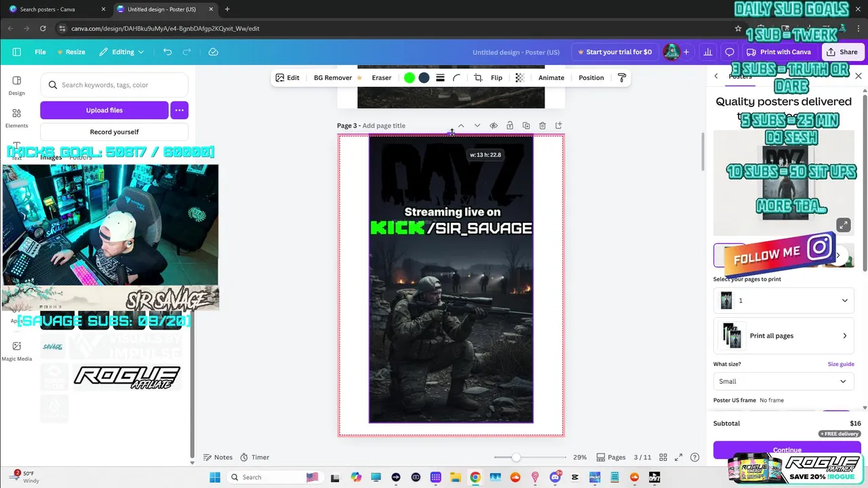Open the Elements panel in sidebar

[16, 117]
